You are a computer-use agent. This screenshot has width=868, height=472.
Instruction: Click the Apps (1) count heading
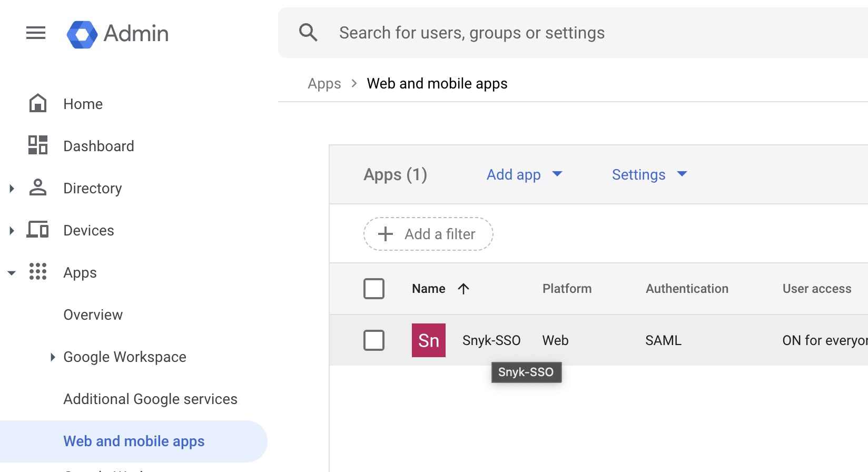pos(396,174)
